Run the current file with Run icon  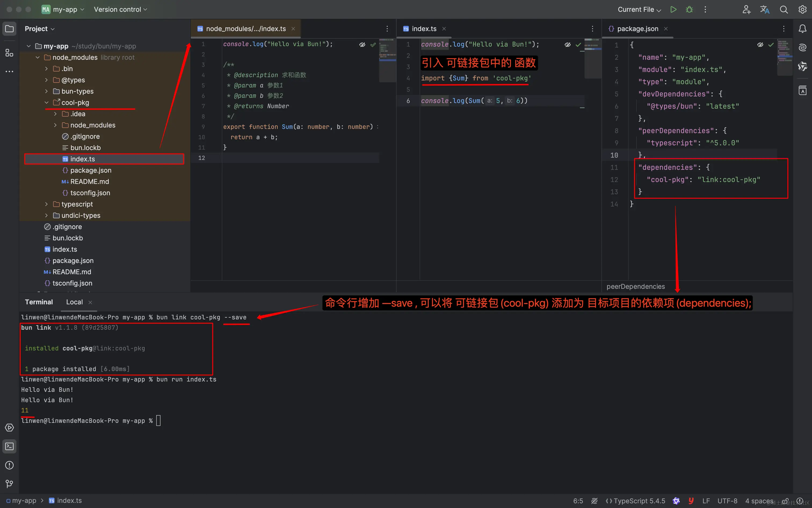coord(673,9)
